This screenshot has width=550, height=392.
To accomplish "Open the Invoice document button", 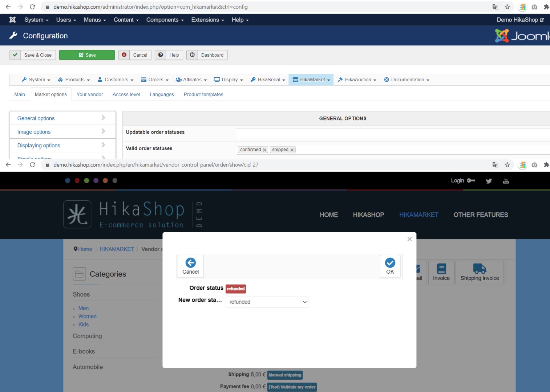I will pyautogui.click(x=441, y=272).
